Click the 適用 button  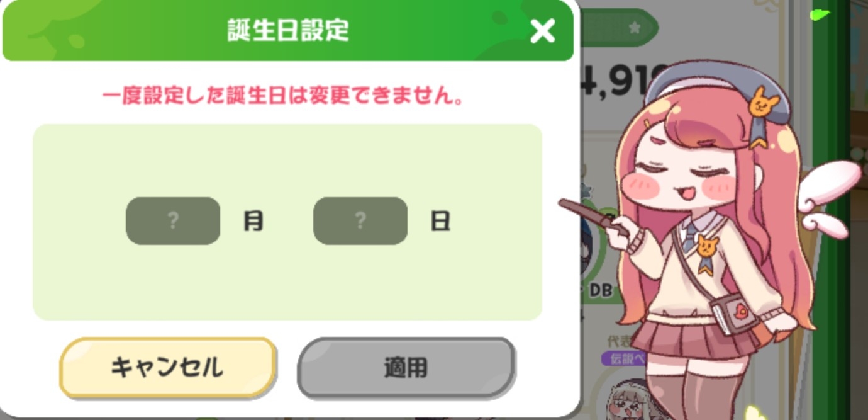coord(406,368)
